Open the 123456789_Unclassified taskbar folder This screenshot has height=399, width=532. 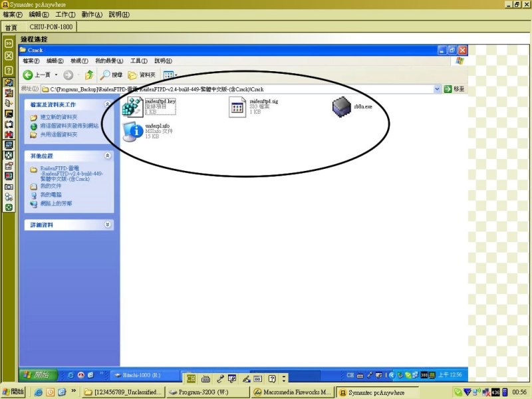coord(124,392)
